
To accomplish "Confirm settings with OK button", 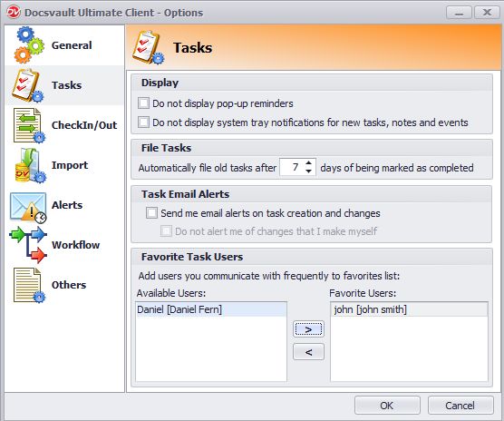I will click(387, 406).
